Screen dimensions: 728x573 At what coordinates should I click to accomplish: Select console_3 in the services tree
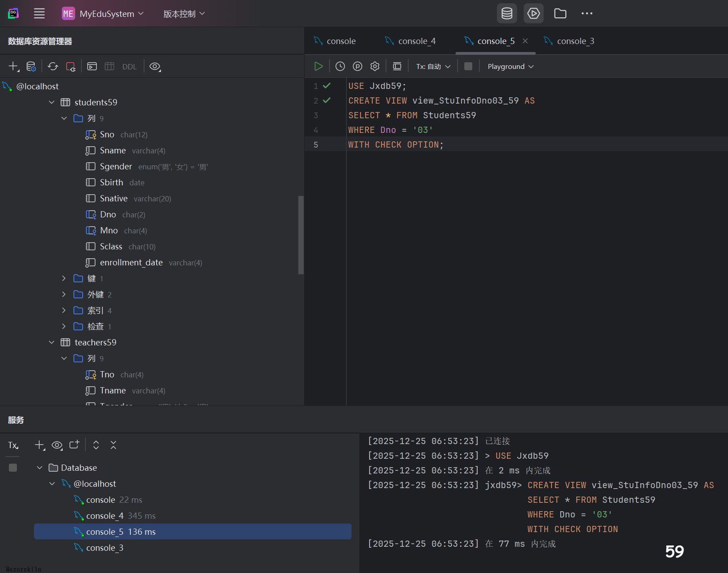(x=105, y=548)
